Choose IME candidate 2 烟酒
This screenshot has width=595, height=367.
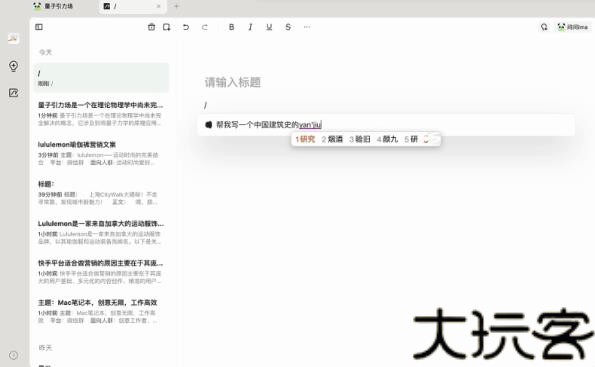pyautogui.click(x=332, y=139)
